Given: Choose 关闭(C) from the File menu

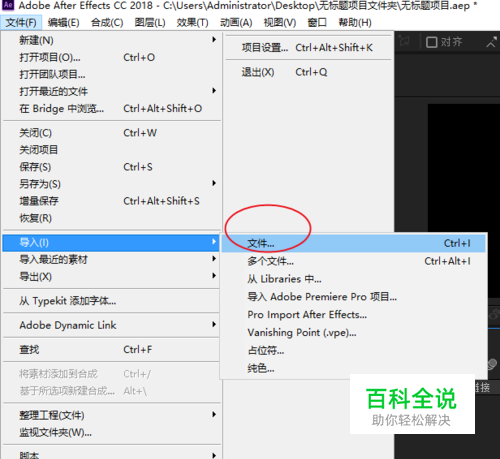Looking at the screenshot, I should [x=112, y=133].
